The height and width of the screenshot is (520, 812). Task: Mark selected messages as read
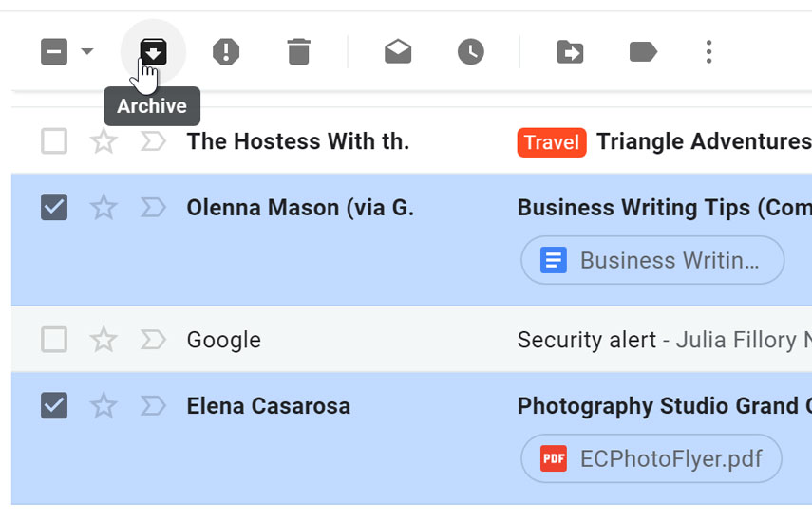point(398,52)
